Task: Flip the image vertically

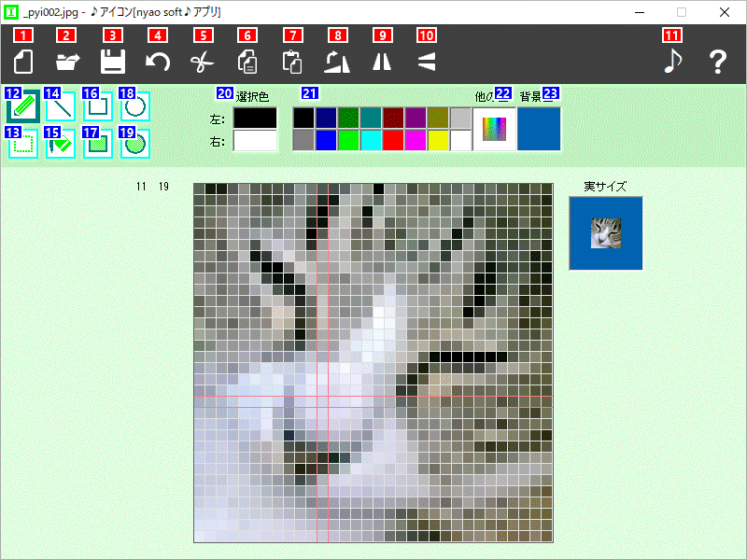Action: [x=427, y=62]
